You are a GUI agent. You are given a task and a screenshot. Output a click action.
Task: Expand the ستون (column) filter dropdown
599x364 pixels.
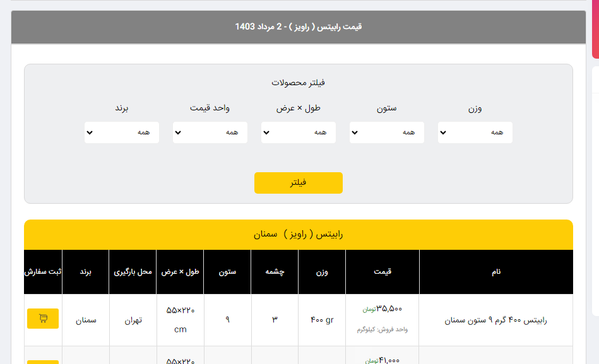(x=386, y=132)
